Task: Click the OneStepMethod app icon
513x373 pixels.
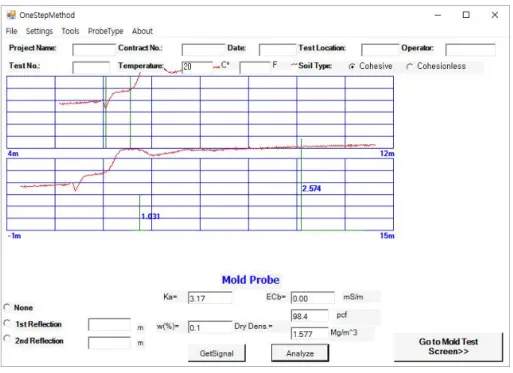Action: click(x=11, y=15)
